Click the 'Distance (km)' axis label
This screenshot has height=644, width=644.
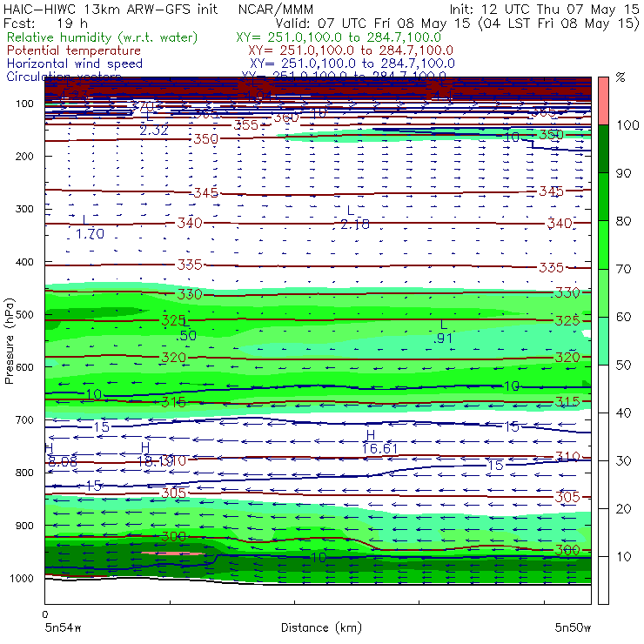tap(322, 627)
